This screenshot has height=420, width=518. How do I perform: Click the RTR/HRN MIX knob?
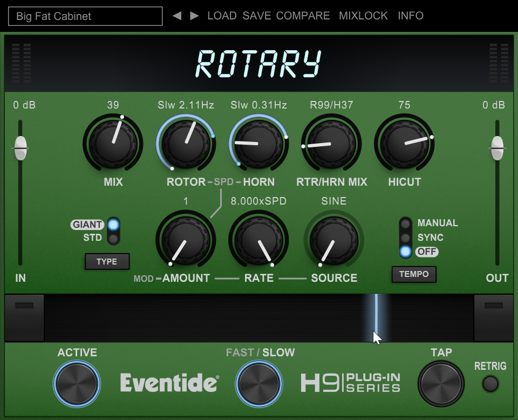pyautogui.click(x=331, y=144)
